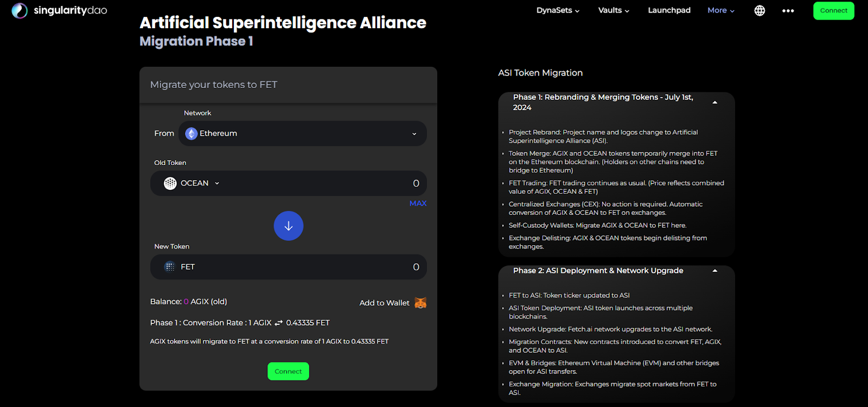Collapse the Phase 1 Rebranding & Merging section
This screenshot has height=407, width=868.
coord(714,102)
